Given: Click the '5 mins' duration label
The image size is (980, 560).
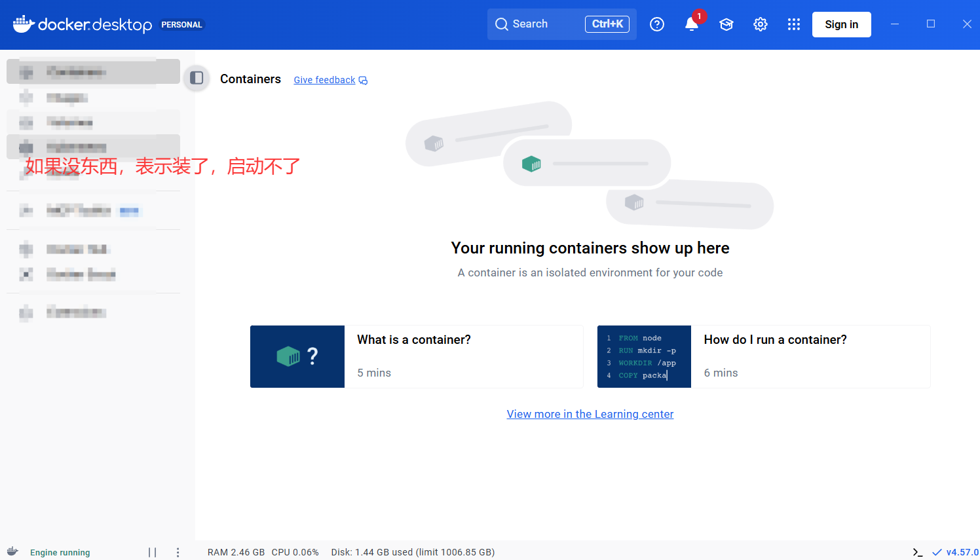Looking at the screenshot, I should (374, 373).
